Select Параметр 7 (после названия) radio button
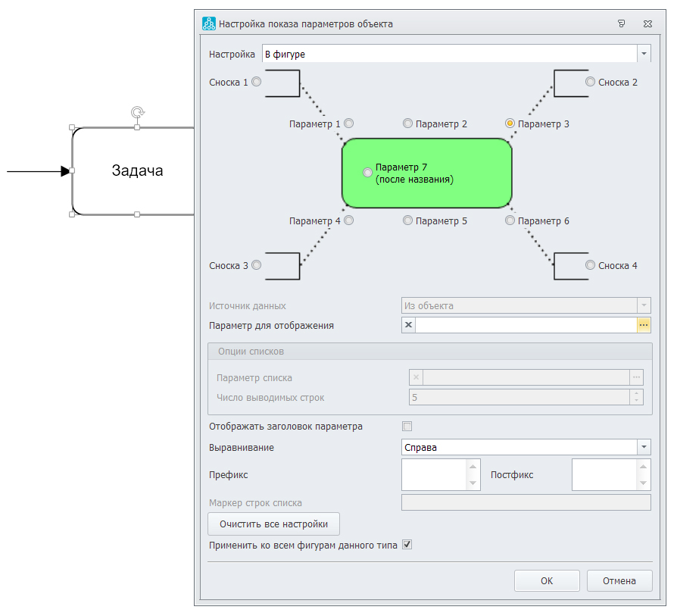This screenshot has width=677, height=616. (368, 173)
